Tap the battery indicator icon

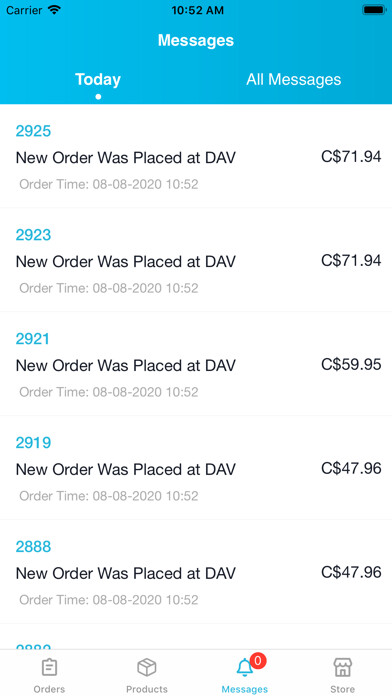374,10
